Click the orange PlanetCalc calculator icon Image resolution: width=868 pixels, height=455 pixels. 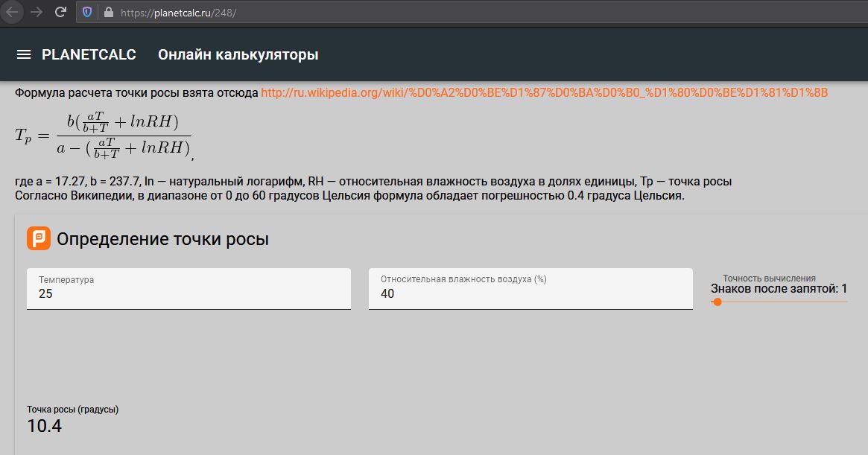tap(39, 238)
